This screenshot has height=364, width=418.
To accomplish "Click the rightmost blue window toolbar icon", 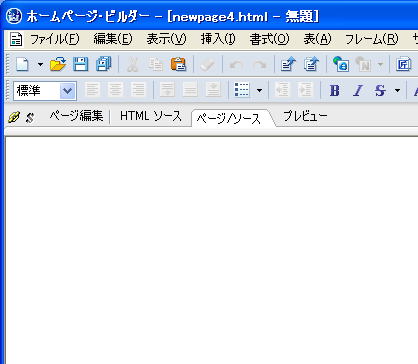I will pyautogui.click(x=403, y=64).
